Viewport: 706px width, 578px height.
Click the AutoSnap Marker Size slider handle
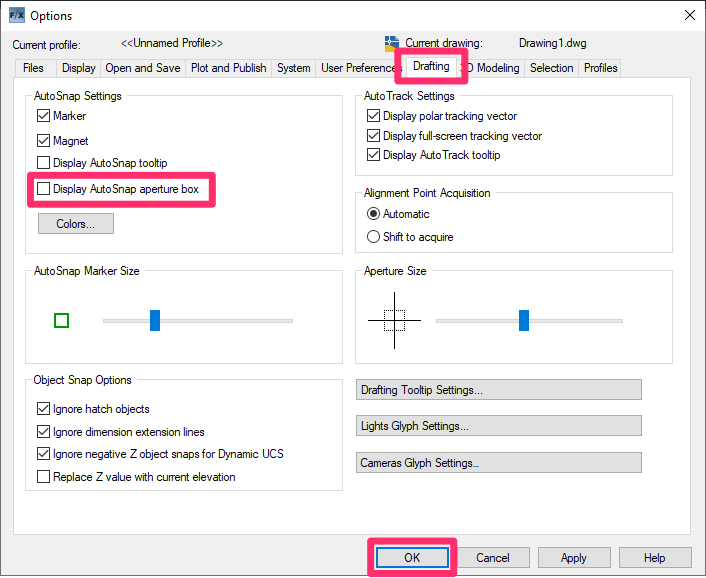pos(155,321)
